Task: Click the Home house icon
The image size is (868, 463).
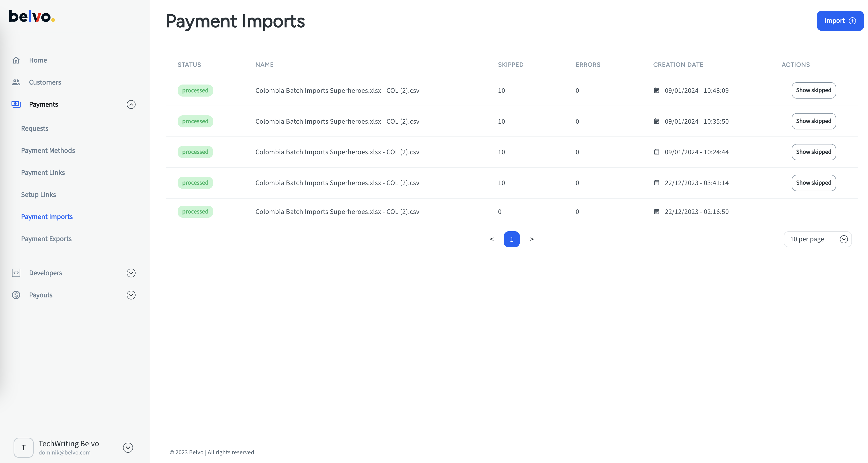Action: (16, 60)
